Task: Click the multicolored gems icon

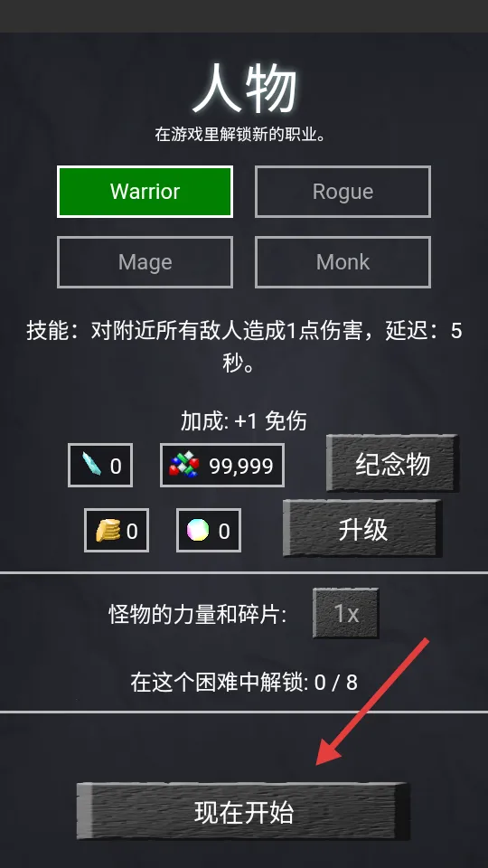Action: 184,465
